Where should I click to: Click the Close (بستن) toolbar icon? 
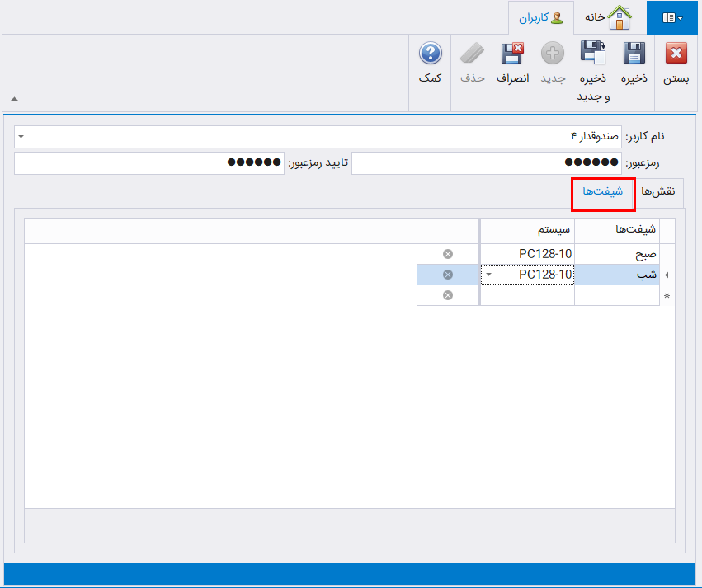[x=676, y=54]
